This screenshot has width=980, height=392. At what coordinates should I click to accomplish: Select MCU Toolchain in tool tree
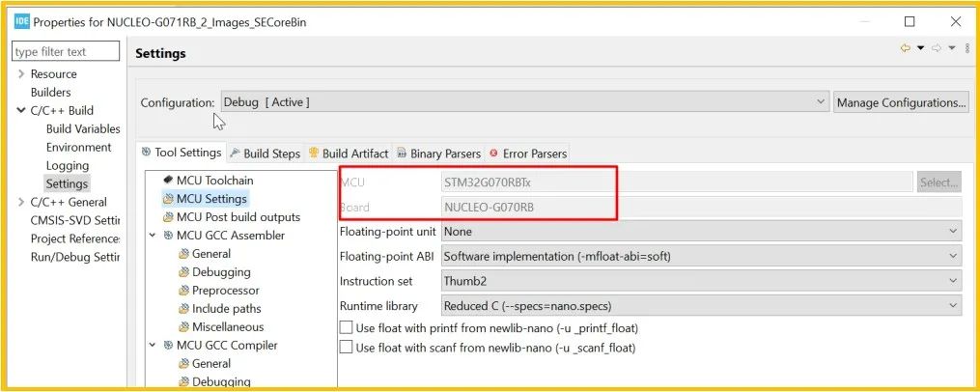click(x=215, y=180)
